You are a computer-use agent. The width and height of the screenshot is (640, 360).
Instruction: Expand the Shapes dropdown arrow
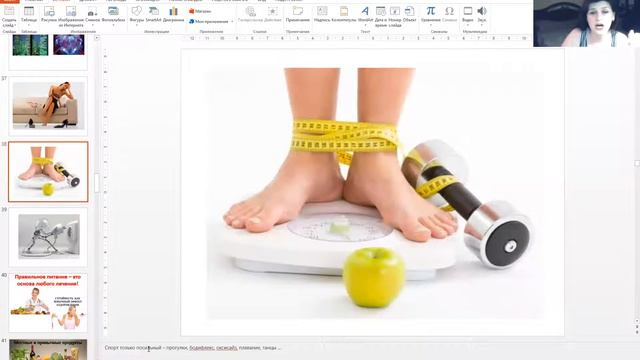coord(137,25)
